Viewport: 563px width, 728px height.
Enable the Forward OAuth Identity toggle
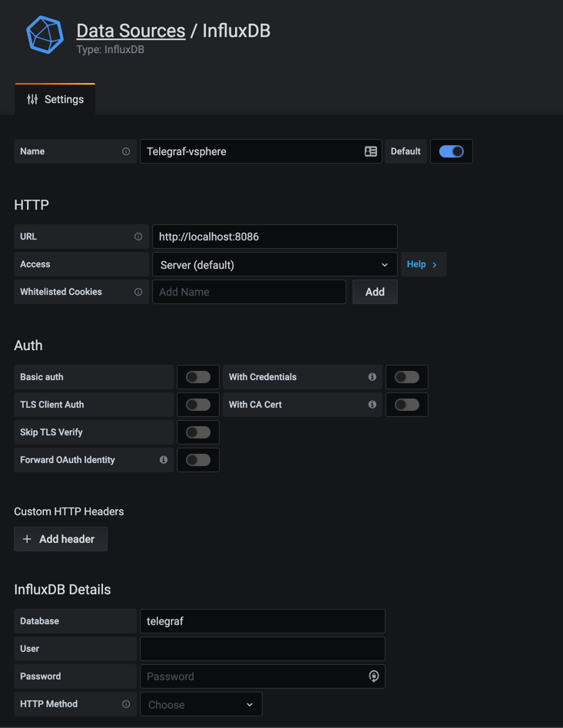198,460
